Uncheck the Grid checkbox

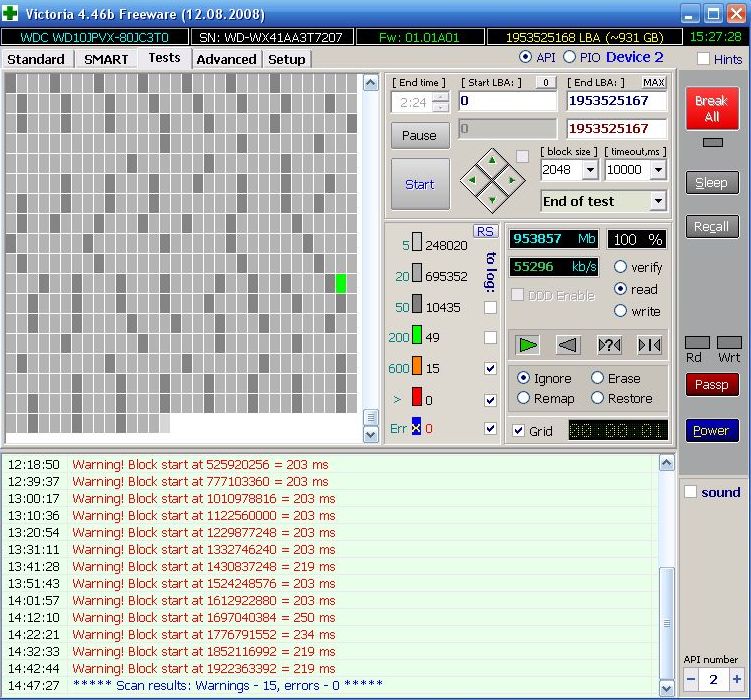point(518,430)
